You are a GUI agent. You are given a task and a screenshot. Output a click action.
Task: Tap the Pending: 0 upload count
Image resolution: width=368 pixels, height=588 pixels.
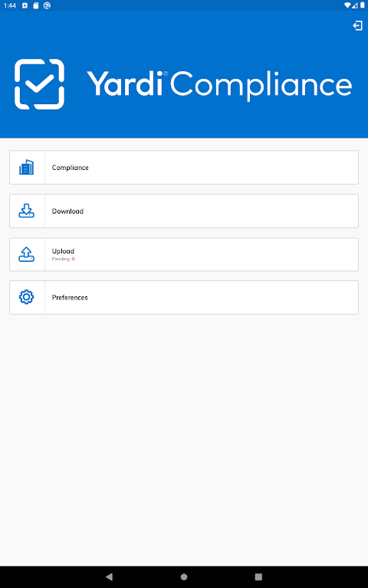63,259
